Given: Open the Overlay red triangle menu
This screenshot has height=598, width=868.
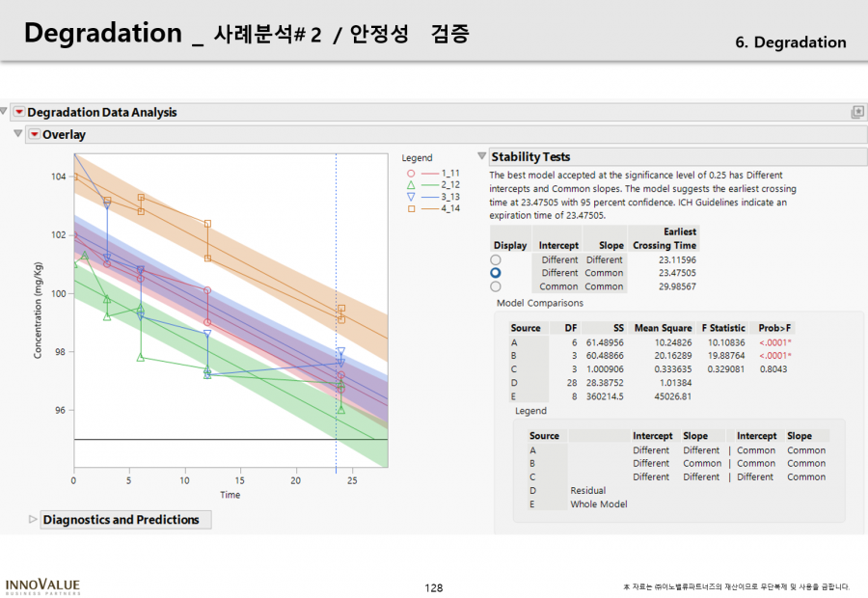Looking at the screenshot, I should pyautogui.click(x=34, y=135).
